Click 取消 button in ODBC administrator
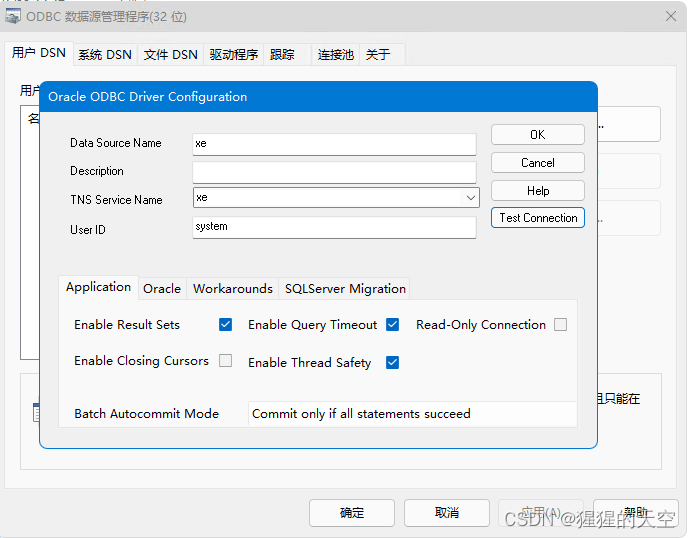This screenshot has height=538, width=690. pos(447,512)
